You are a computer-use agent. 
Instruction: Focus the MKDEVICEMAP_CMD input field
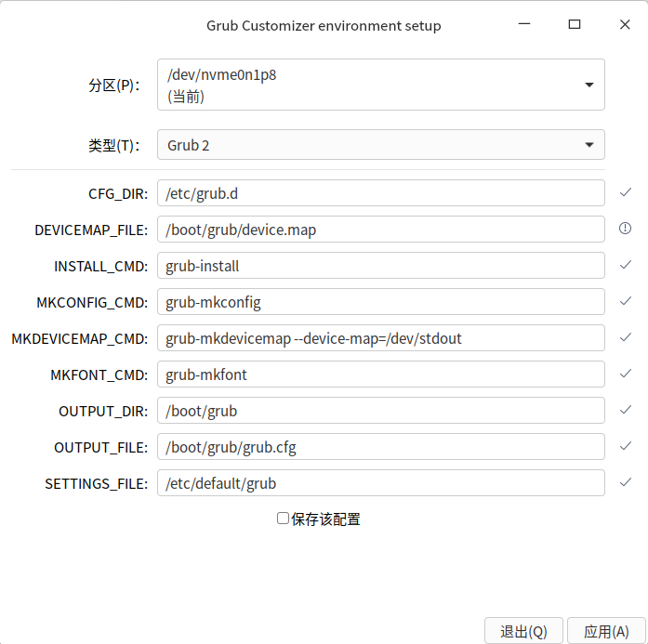[x=380, y=338]
